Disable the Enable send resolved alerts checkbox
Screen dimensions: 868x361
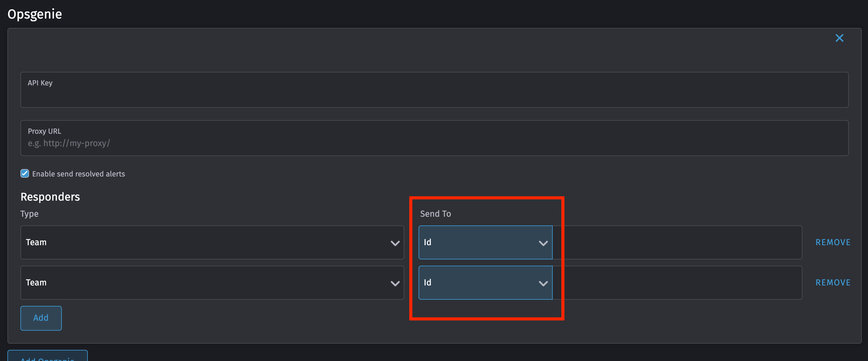point(24,173)
